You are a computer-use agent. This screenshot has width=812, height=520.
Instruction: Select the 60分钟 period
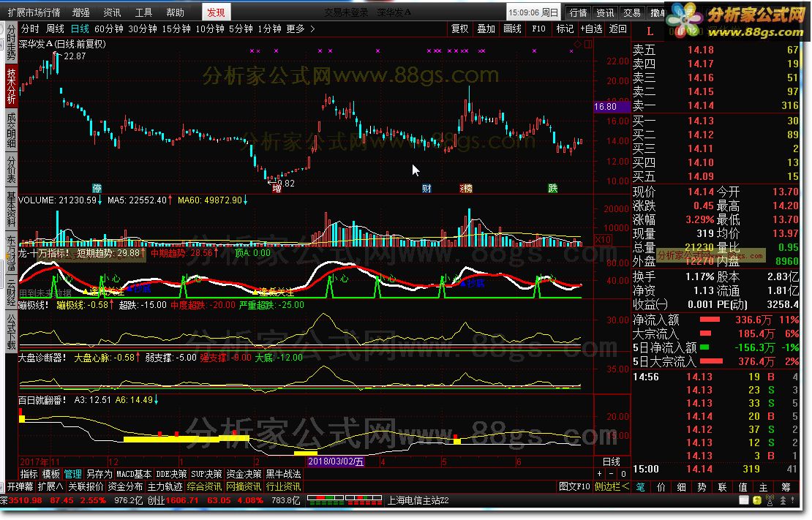pyautogui.click(x=109, y=29)
